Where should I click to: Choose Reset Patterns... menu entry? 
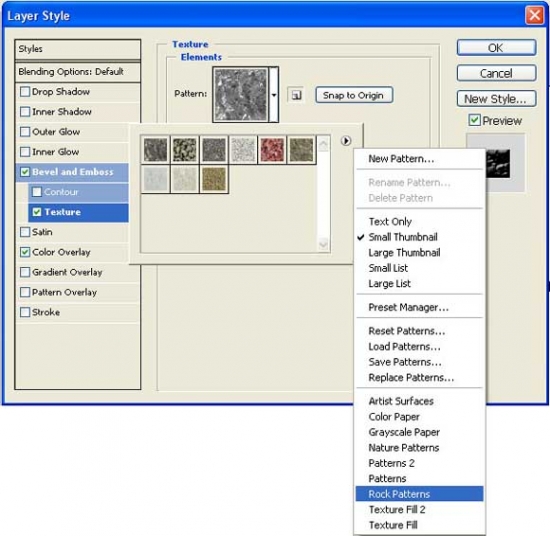tap(420, 331)
